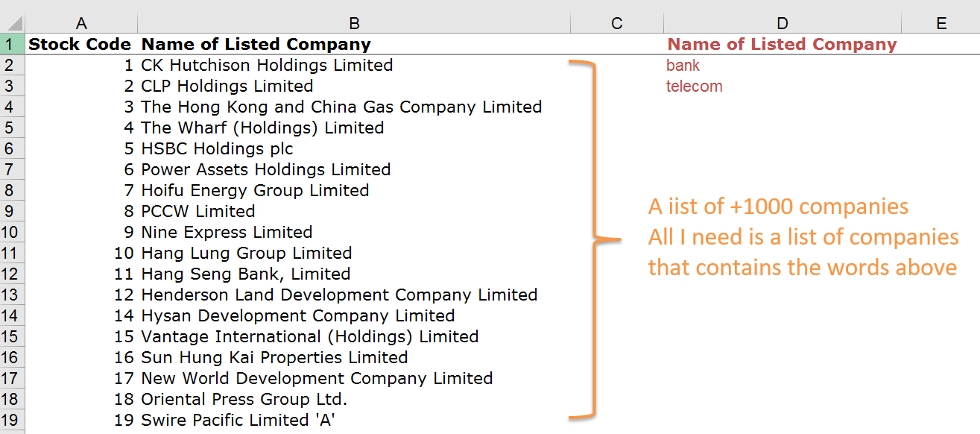This screenshot has height=434, width=980.
Task: Select row 19 header
Action: 12,420
